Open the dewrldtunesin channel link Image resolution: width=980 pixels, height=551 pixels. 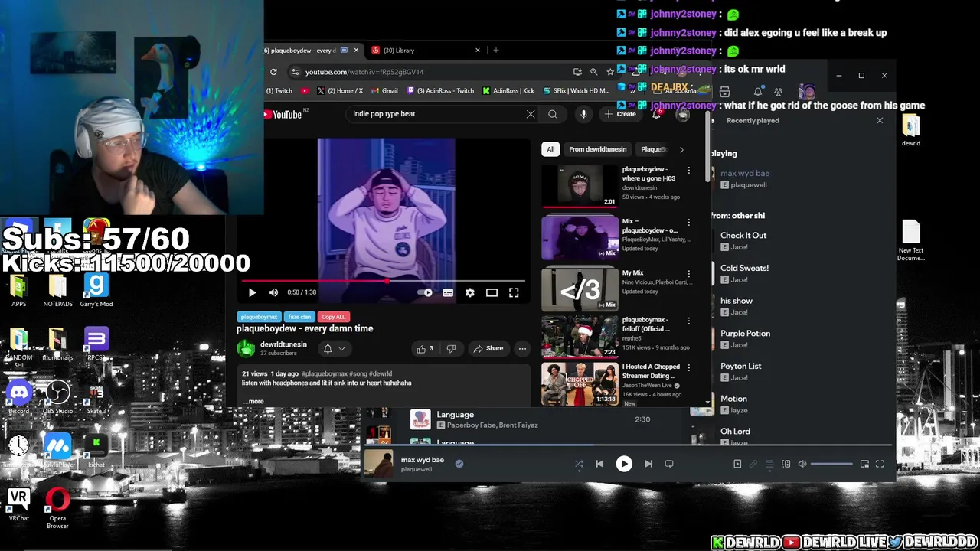283,344
